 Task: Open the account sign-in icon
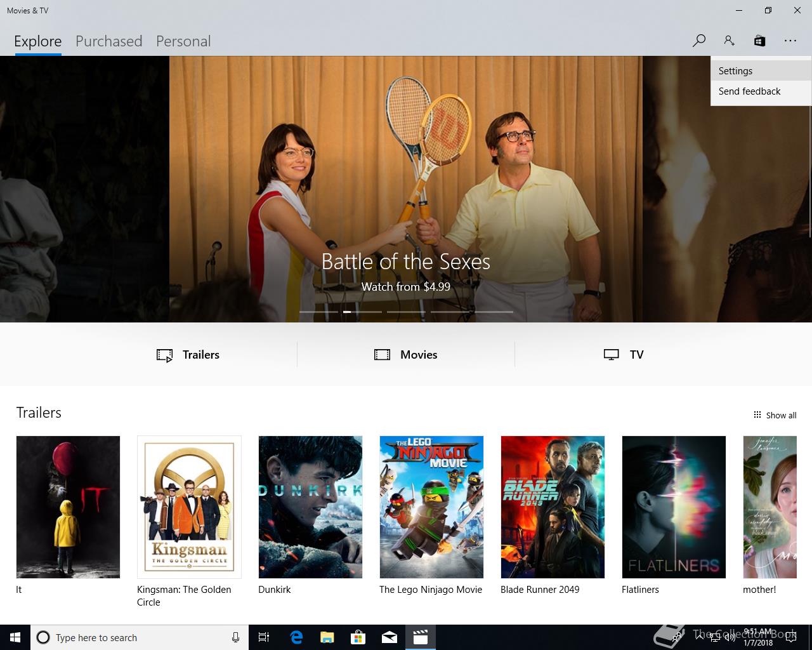point(729,41)
